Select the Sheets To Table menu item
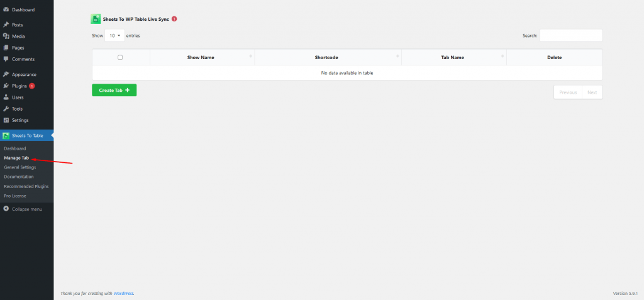644x300 pixels. pyautogui.click(x=26, y=136)
